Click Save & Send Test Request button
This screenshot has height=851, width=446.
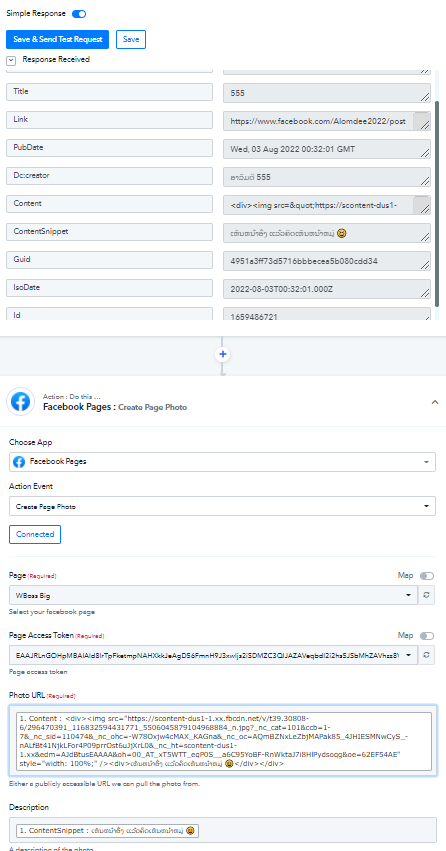point(58,40)
